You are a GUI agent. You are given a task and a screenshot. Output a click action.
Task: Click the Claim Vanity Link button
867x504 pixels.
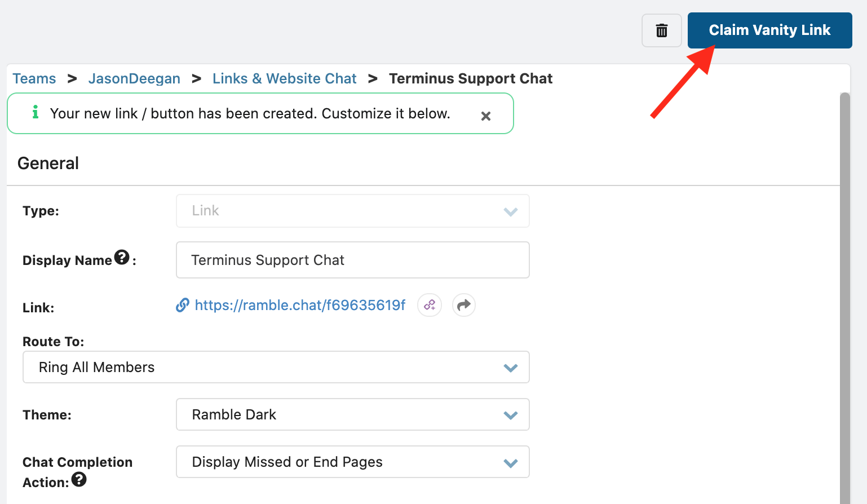[x=769, y=30]
